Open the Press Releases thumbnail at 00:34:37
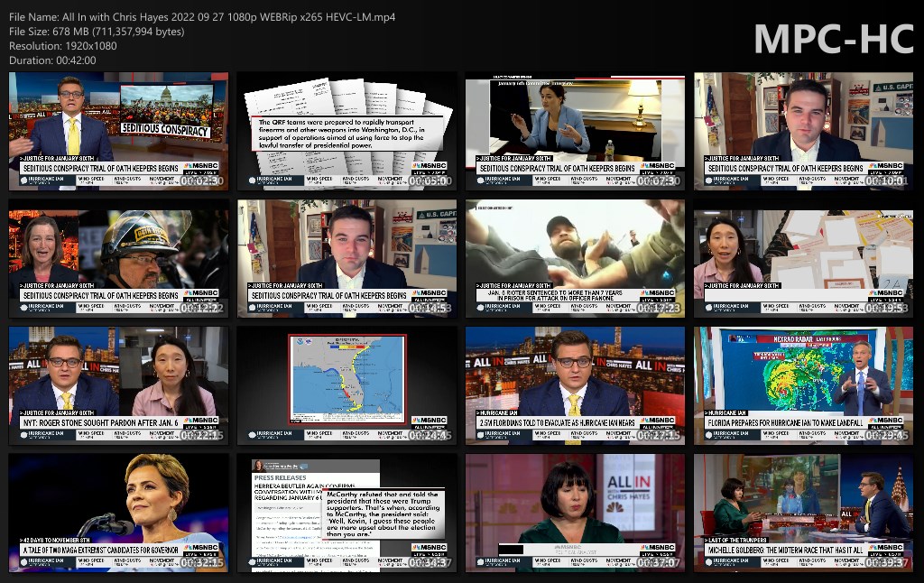Image resolution: width=924 pixels, height=583 pixels. [x=347, y=514]
